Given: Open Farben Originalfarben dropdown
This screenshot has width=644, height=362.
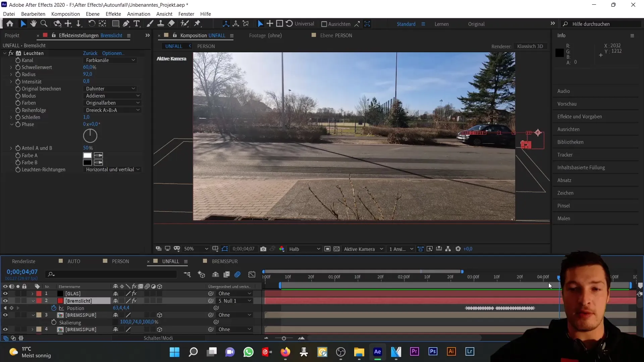Looking at the screenshot, I should (x=112, y=103).
